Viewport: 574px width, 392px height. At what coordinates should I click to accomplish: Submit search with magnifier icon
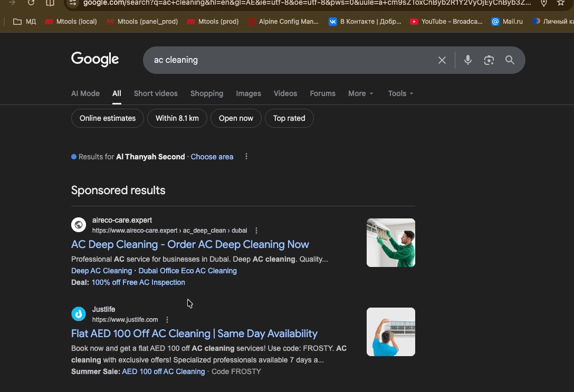pyautogui.click(x=510, y=60)
